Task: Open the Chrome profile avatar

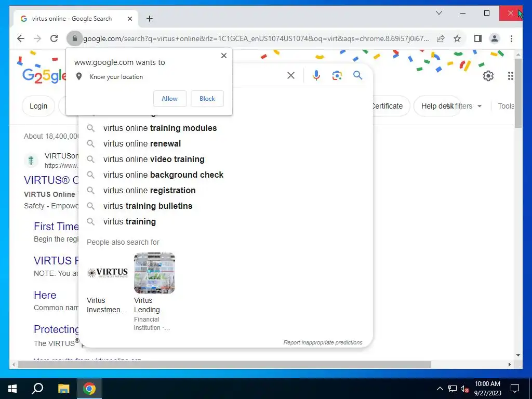Action: coord(495,38)
